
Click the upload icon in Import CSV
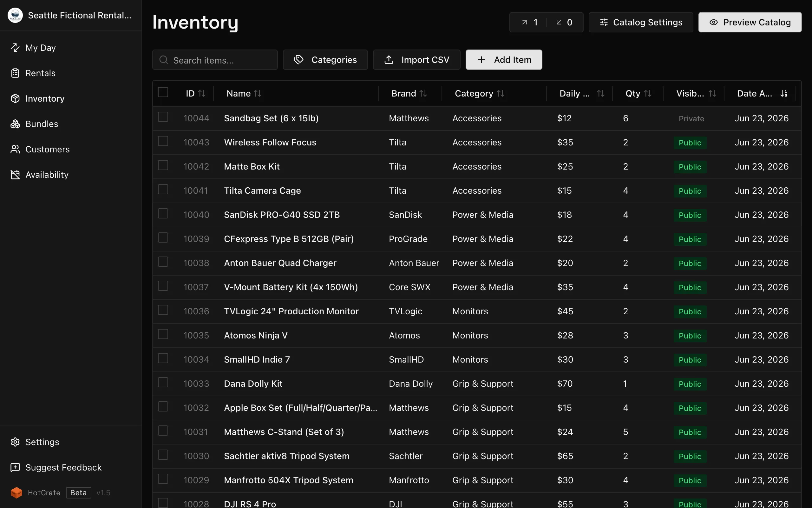point(389,59)
